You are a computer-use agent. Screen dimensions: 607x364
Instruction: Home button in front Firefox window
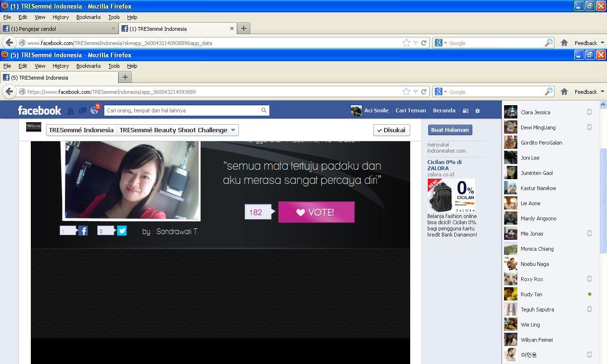pyautogui.click(x=564, y=91)
